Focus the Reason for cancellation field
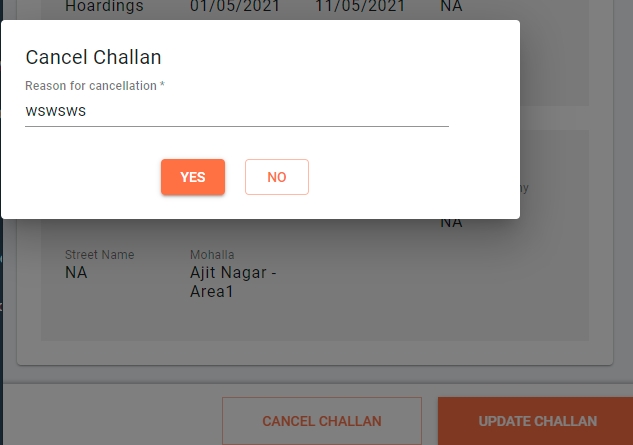 pyautogui.click(x=237, y=111)
